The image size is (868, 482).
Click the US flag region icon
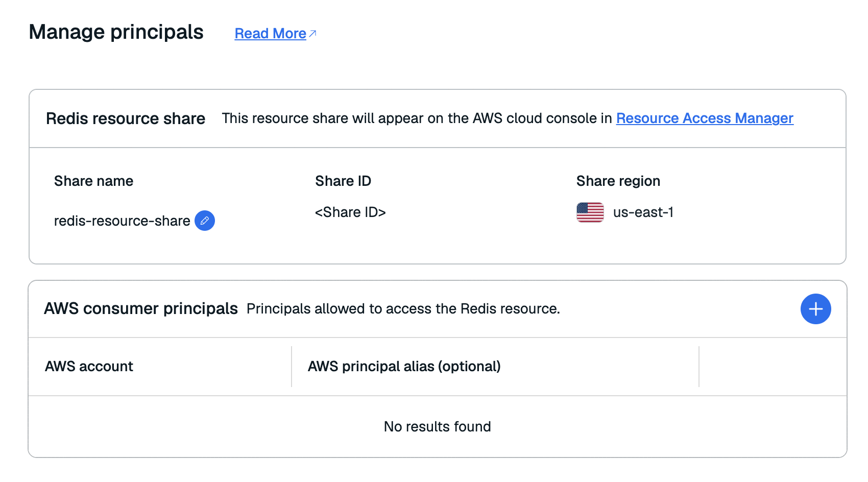(590, 212)
